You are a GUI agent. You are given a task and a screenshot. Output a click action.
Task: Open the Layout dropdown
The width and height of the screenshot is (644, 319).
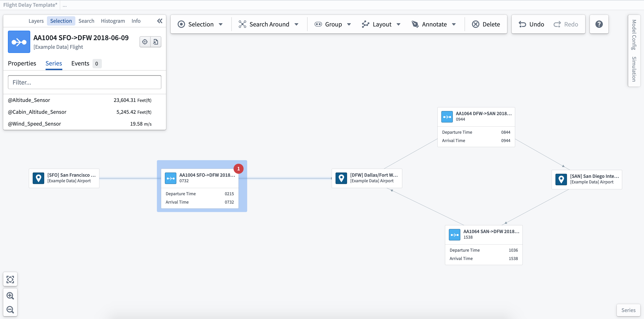tap(381, 24)
